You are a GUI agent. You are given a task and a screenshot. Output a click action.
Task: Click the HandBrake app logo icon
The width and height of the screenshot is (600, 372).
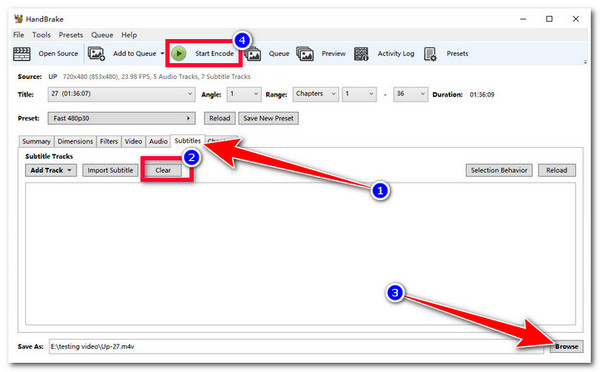click(18, 19)
